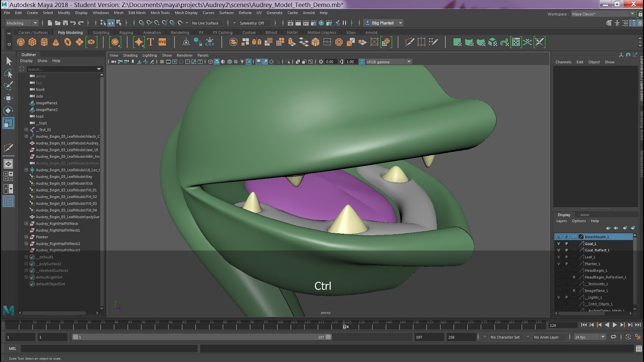Click the new scene icon
The image size is (644, 362).
pos(50,23)
